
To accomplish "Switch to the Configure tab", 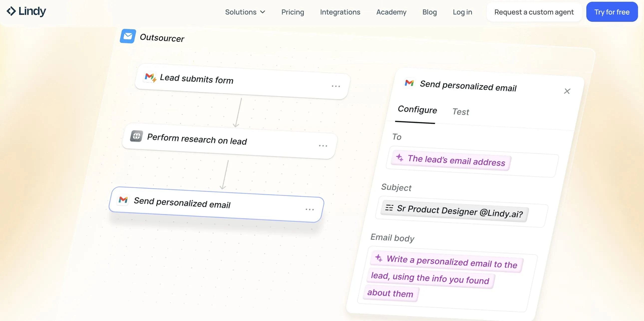I will click(417, 110).
